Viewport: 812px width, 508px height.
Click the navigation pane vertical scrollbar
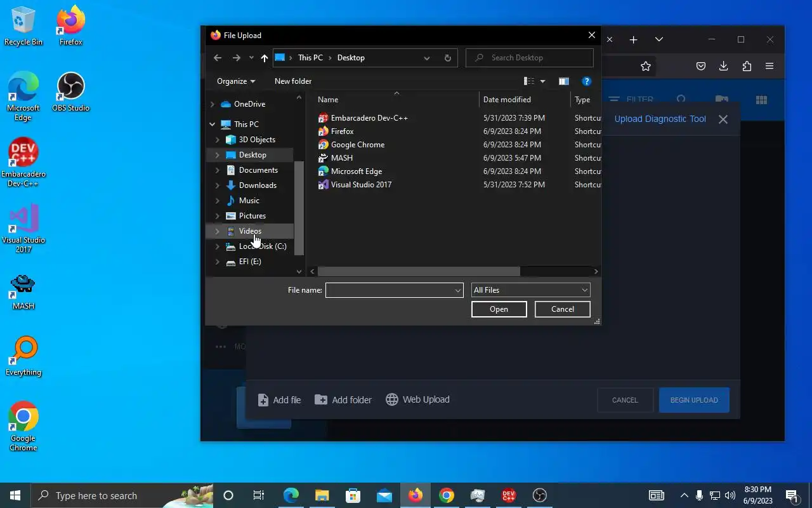pos(299,208)
